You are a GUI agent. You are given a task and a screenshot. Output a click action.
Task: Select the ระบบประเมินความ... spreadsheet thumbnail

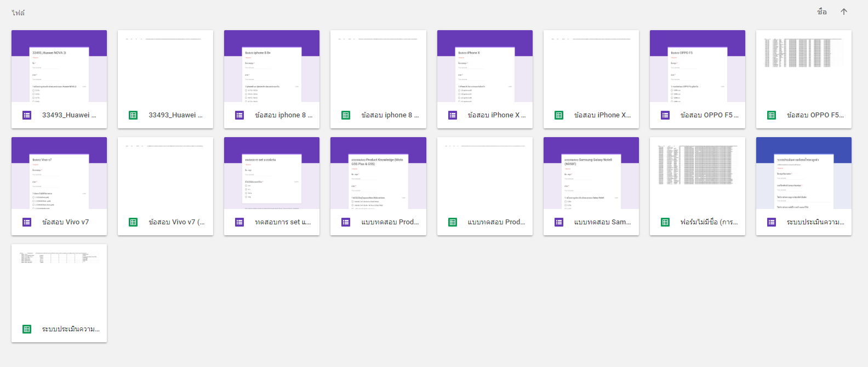coord(59,280)
